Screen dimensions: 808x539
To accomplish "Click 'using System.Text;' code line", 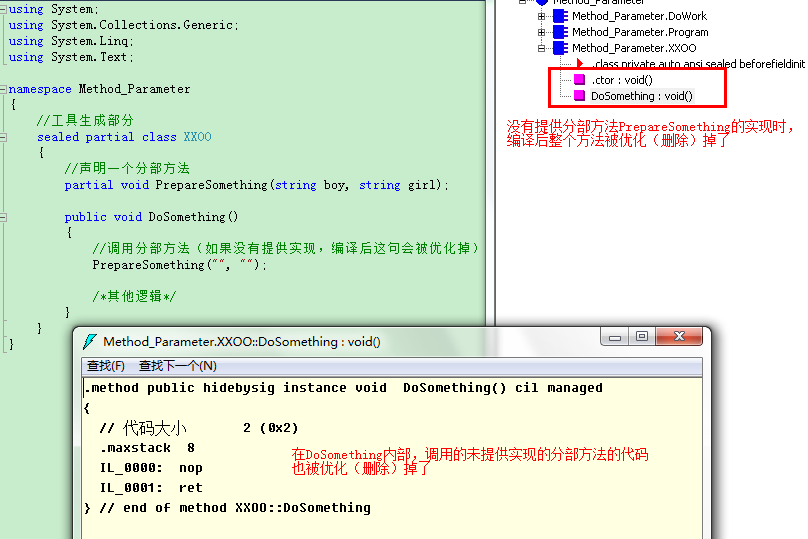I will coord(71,57).
